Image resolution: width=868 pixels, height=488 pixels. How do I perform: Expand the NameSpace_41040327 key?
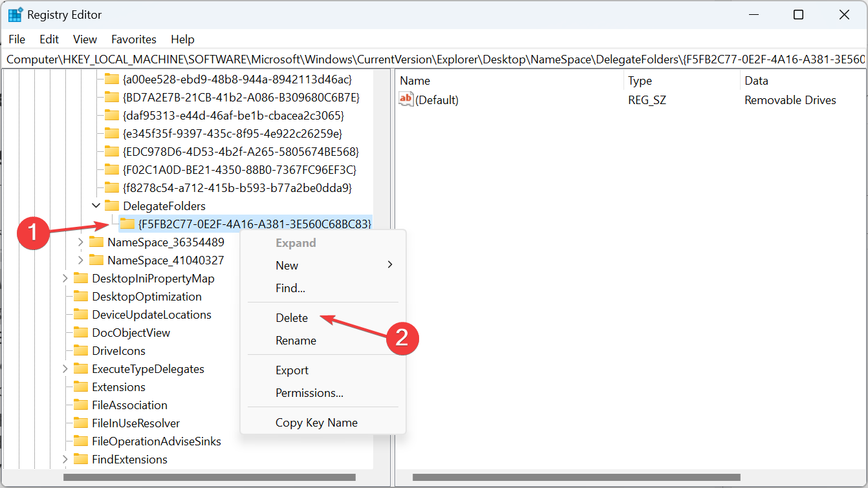click(81, 260)
